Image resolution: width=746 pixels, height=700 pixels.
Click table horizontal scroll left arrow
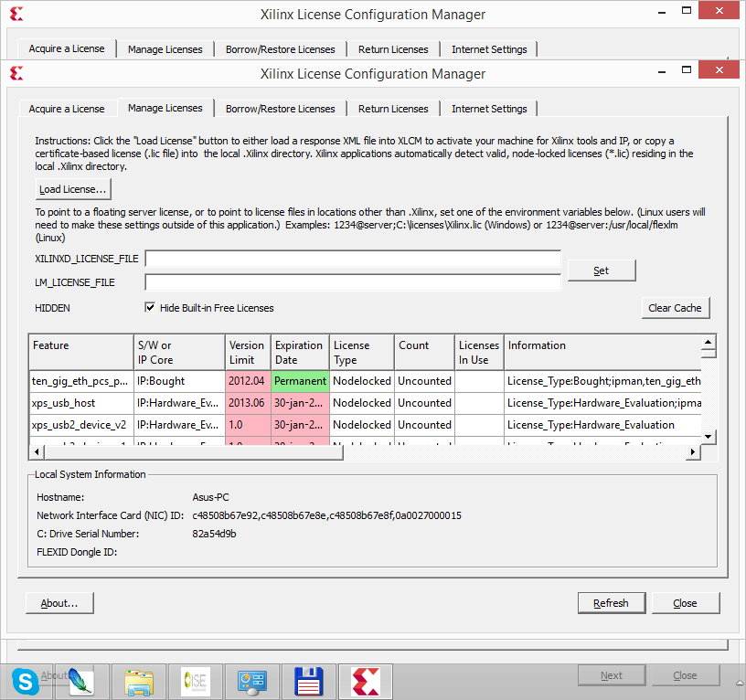(37, 451)
